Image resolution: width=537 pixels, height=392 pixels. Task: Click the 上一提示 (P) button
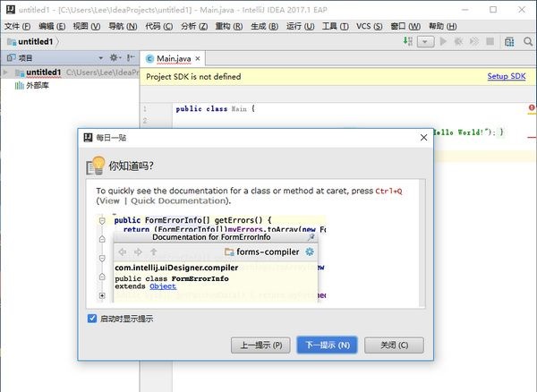(x=260, y=345)
